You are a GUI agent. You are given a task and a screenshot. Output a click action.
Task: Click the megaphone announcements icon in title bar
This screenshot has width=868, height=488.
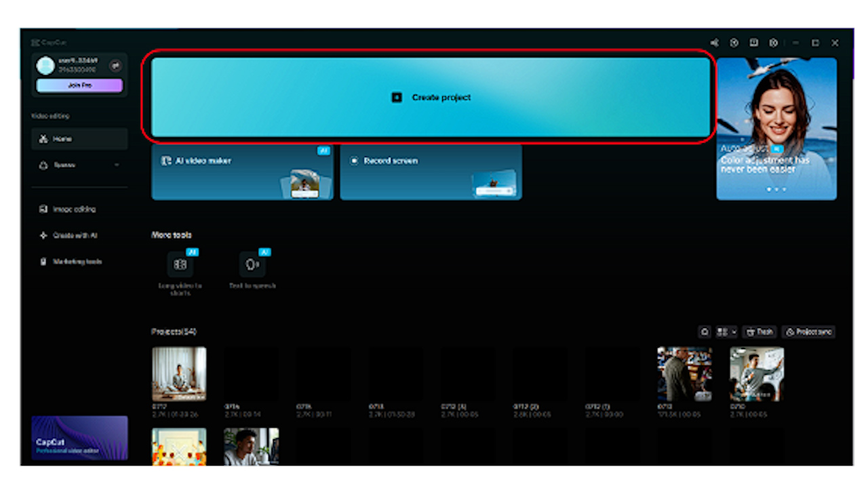[x=714, y=43]
